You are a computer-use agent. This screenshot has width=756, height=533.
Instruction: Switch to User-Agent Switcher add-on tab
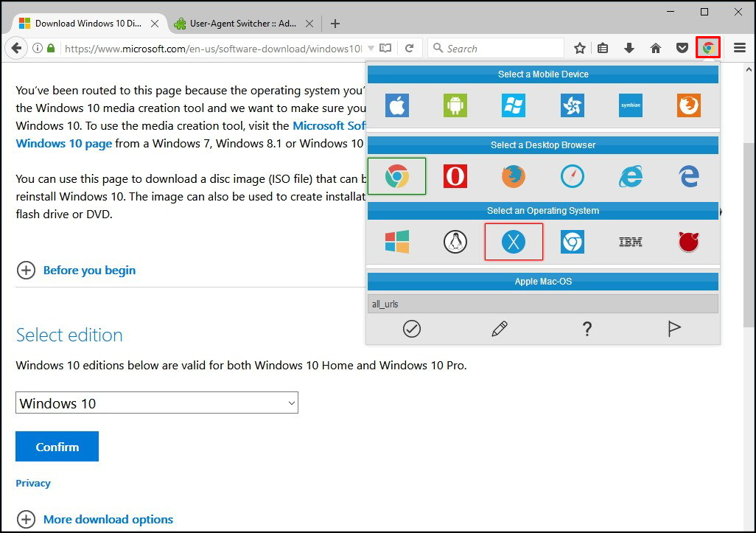point(235,23)
